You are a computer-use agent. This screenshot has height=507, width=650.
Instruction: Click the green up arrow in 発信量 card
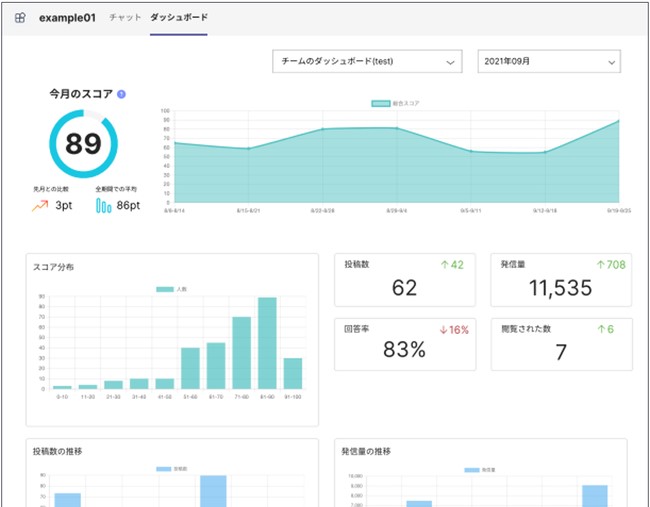[x=601, y=265]
